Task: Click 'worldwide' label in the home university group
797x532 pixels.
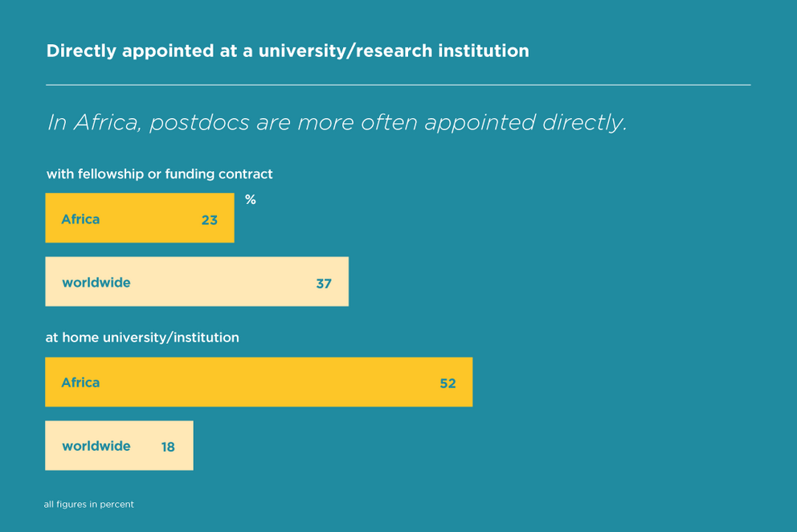Action: [x=96, y=446]
